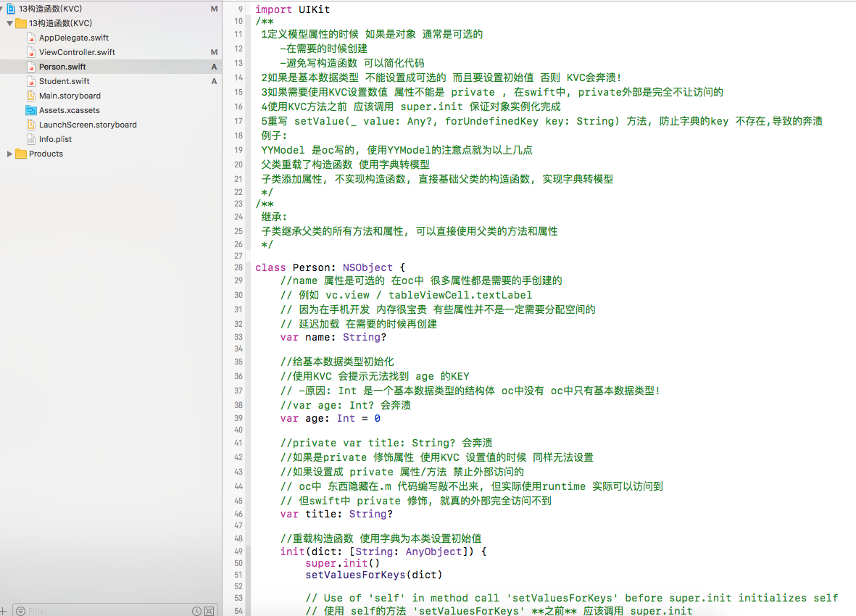The width and height of the screenshot is (856, 616).
Task: Toggle source-control status filter icon
Action: (209, 611)
